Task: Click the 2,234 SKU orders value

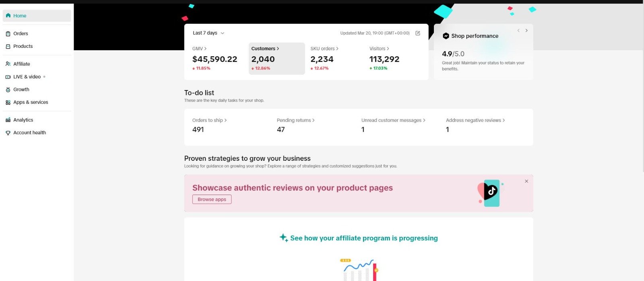Action: tap(322, 59)
